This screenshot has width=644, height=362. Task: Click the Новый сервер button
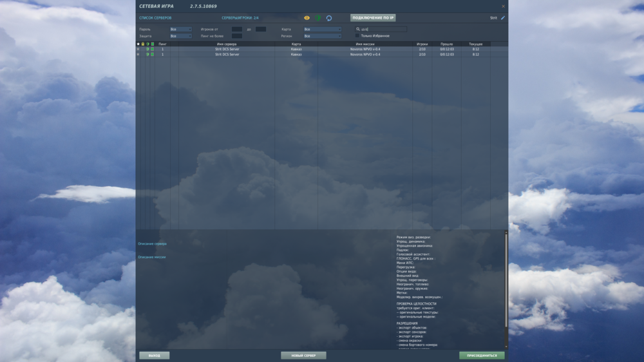(303, 356)
